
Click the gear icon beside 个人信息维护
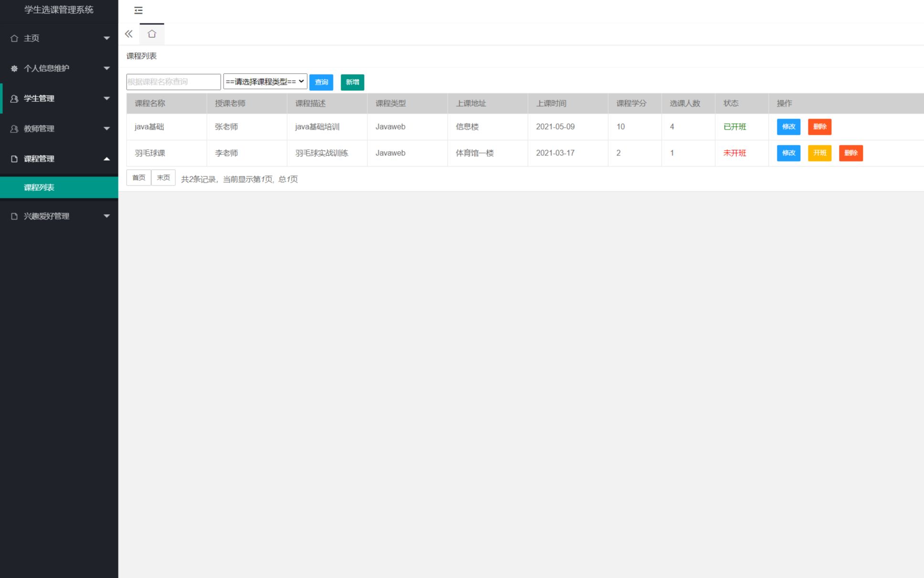14,68
